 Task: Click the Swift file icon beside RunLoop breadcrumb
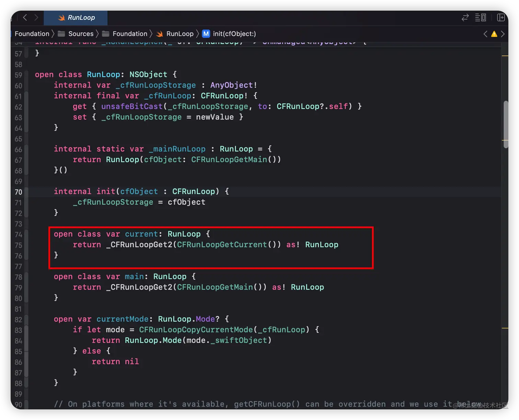click(x=160, y=34)
